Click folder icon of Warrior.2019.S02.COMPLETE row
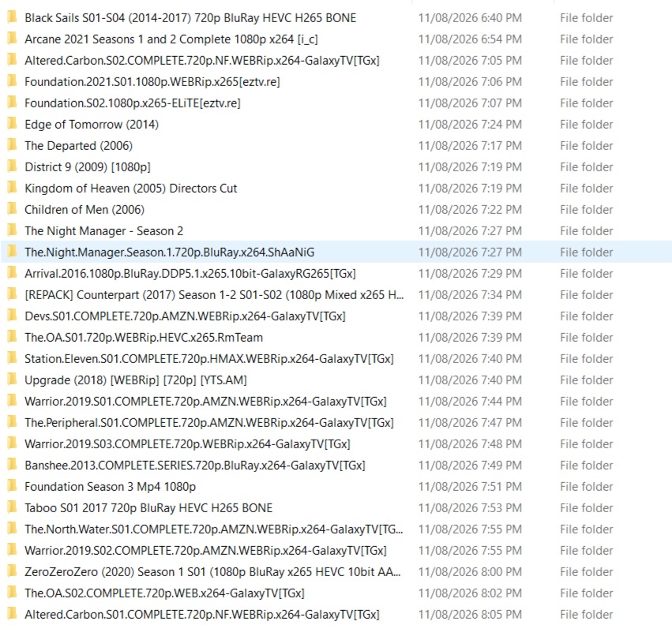Screen dimensions: 672x625 [12, 551]
